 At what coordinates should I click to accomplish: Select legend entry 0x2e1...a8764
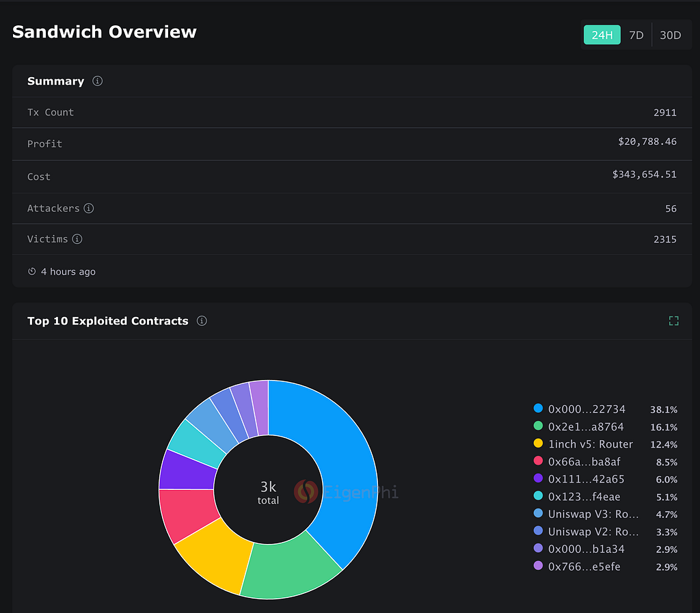[586, 426]
